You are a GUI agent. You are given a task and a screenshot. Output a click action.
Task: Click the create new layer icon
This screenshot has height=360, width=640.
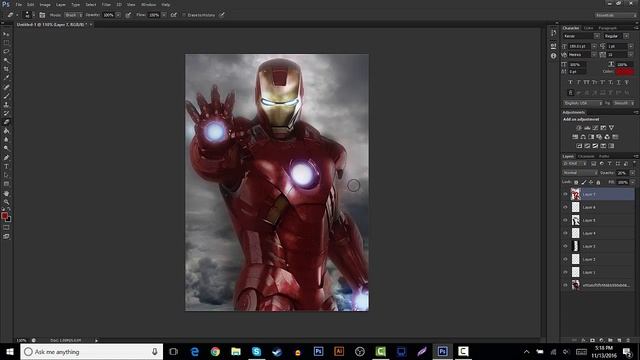[x=619, y=340]
